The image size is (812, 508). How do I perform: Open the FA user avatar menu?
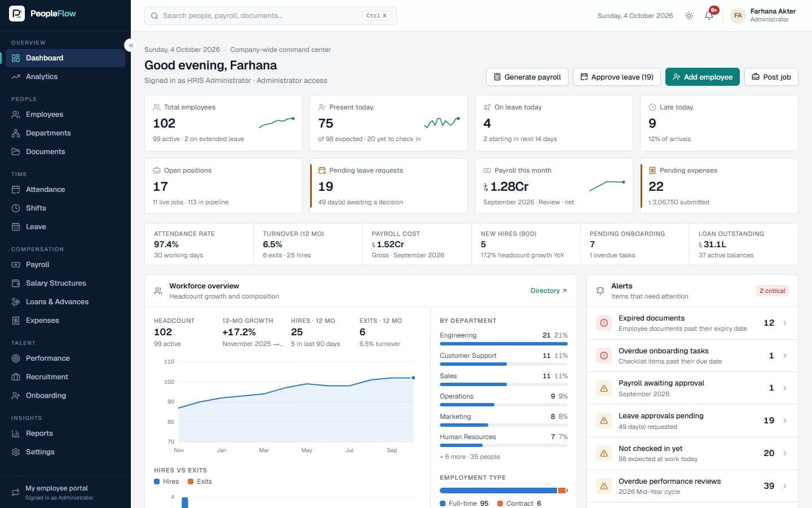738,16
